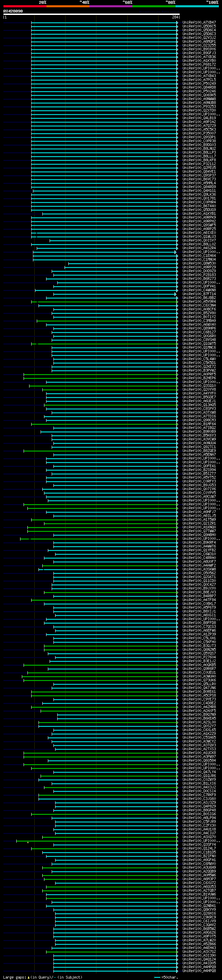Select the UniRef100_A9RP29 label

coord(199,267)
